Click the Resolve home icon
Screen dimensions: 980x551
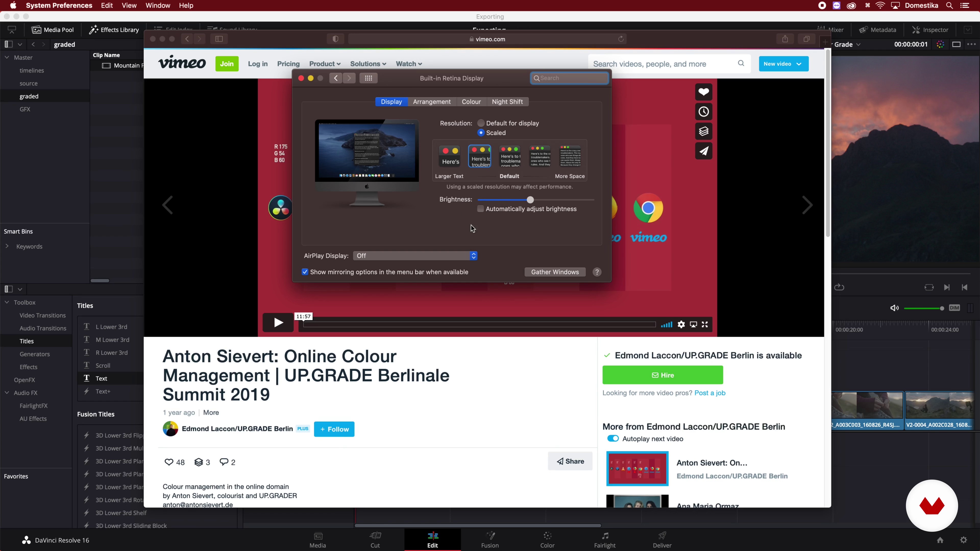click(940, 540)
